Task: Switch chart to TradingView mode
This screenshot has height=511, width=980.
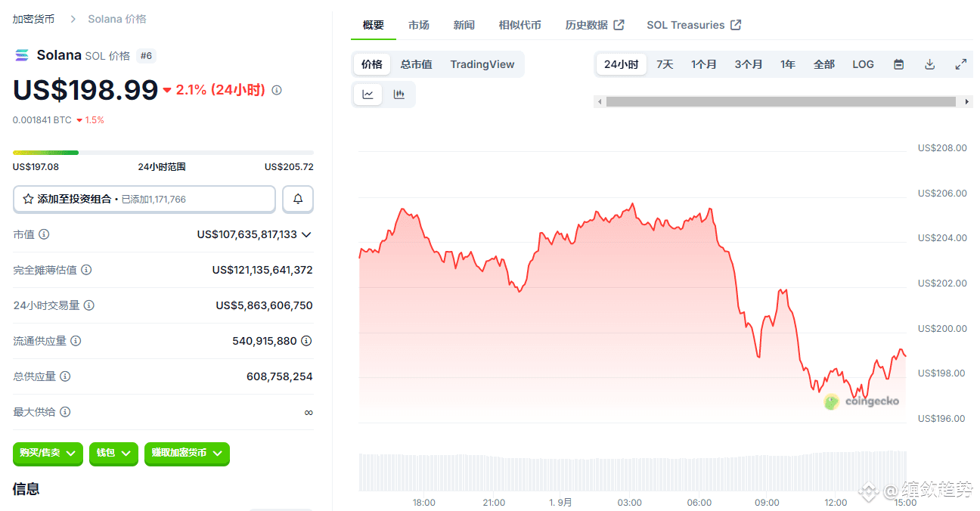Action: (482, 64)
